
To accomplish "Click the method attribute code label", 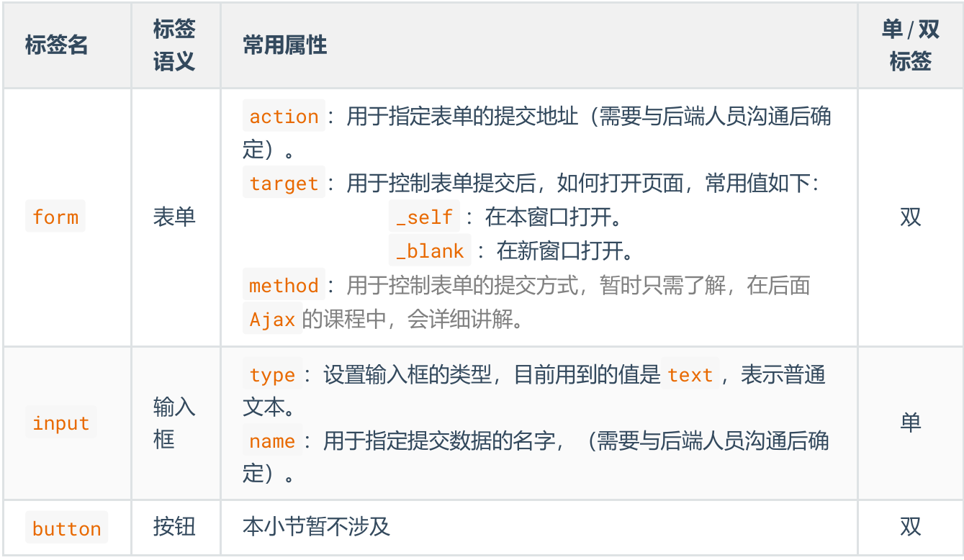I will click(284, 286).
